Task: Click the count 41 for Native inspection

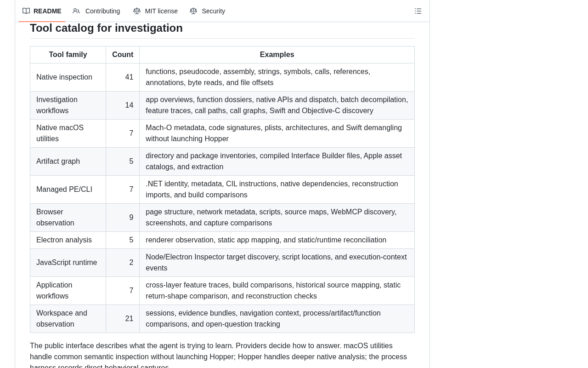Action: coord(129,77)
